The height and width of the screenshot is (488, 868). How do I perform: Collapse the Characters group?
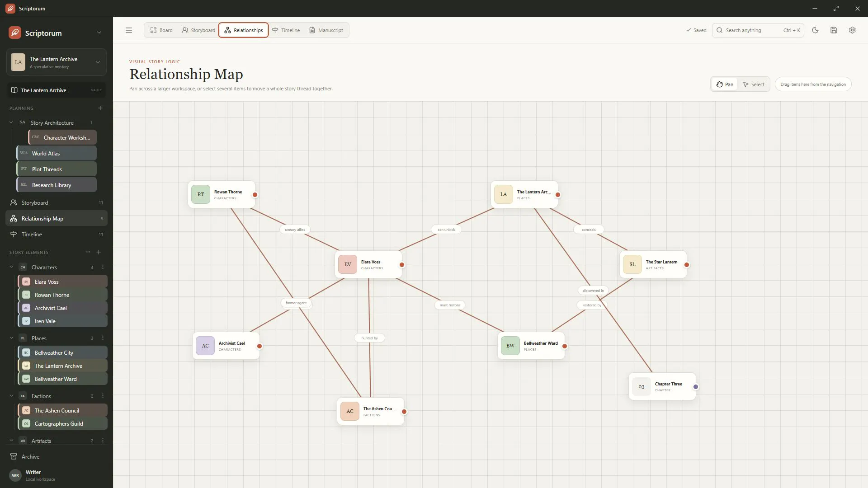coord(11,267)
